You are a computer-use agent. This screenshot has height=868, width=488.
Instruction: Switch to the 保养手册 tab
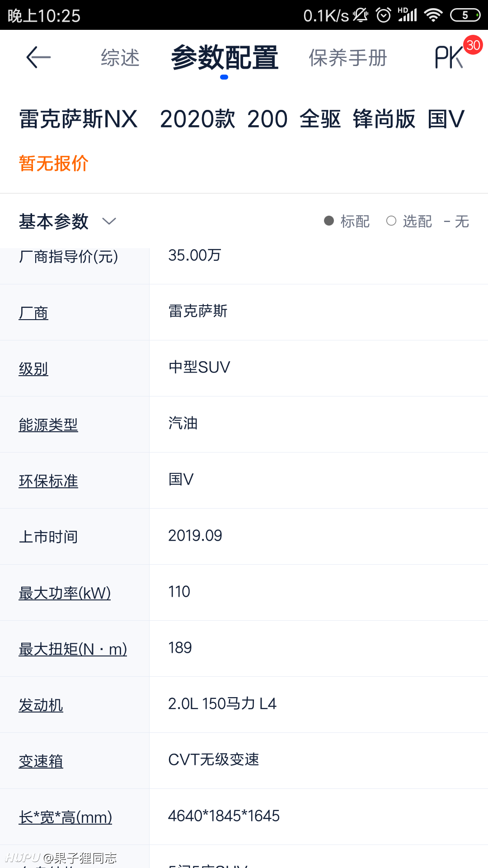click(348, 58)
